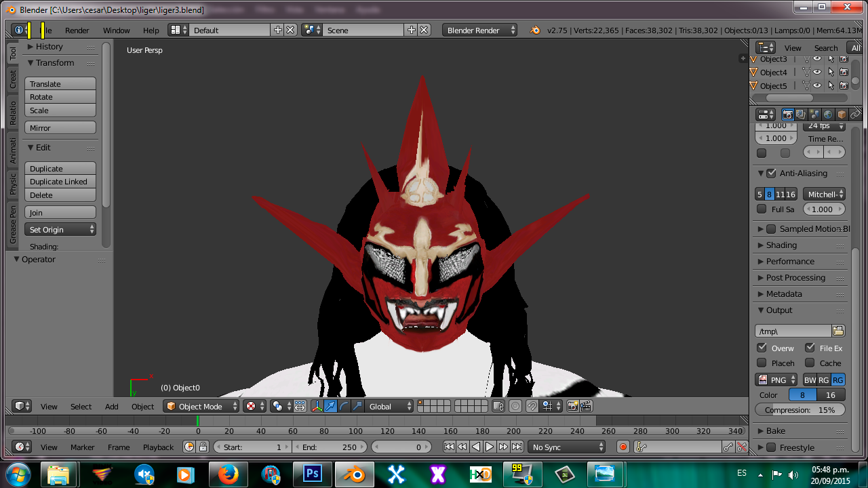Open the Help menu
Viewport: 868px width, 488px height.
pyautogui.click(x=151, y=30)
